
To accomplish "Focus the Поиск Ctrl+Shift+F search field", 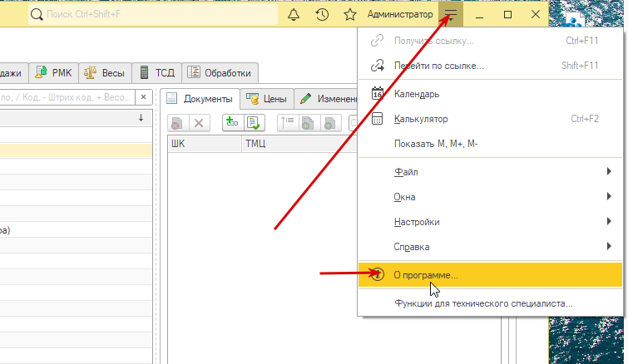I will click(x=153, y=14).
